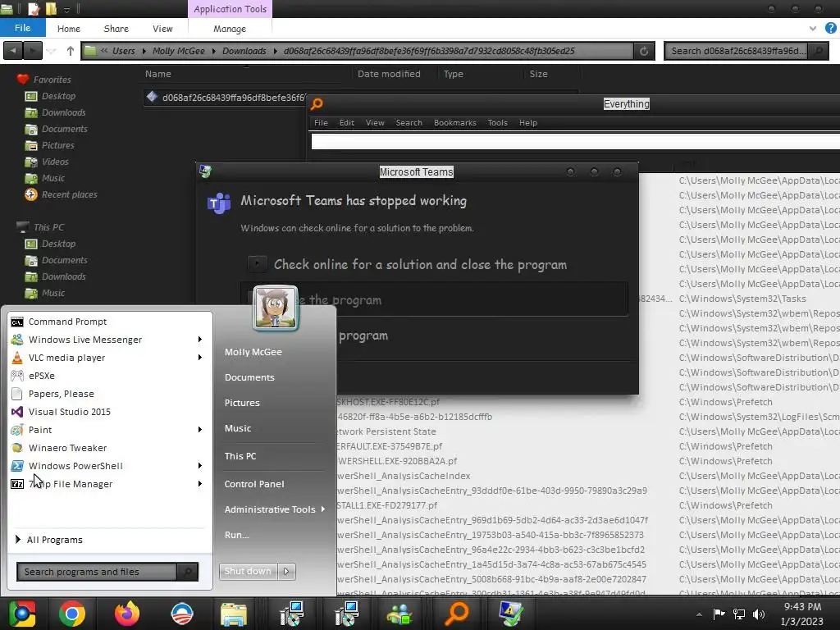This screenshot has height=630, width=840.
Task: Expand the Explorer ribbon chevron
Action: click(813, 29)
